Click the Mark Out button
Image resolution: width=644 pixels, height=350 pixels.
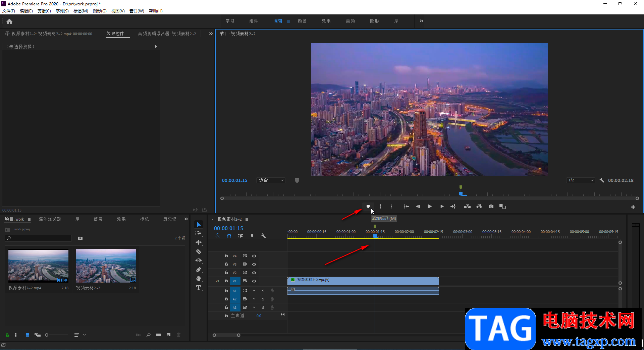(391, 207)
